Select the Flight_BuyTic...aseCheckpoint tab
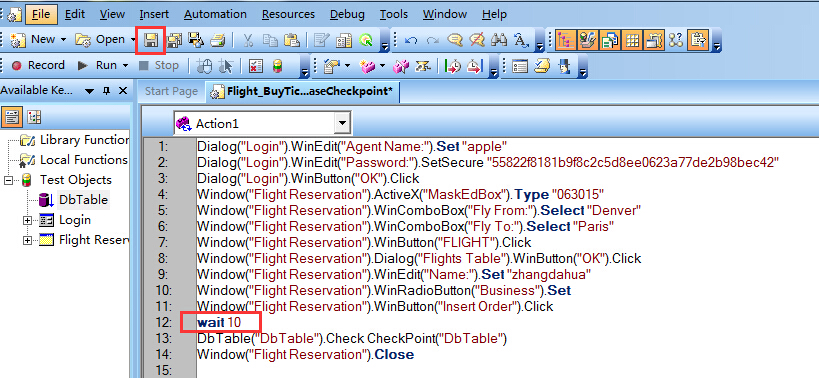Image resolution: width=819 pixels, height=378 pixels. pyautogui.click(x=303, y=91)
